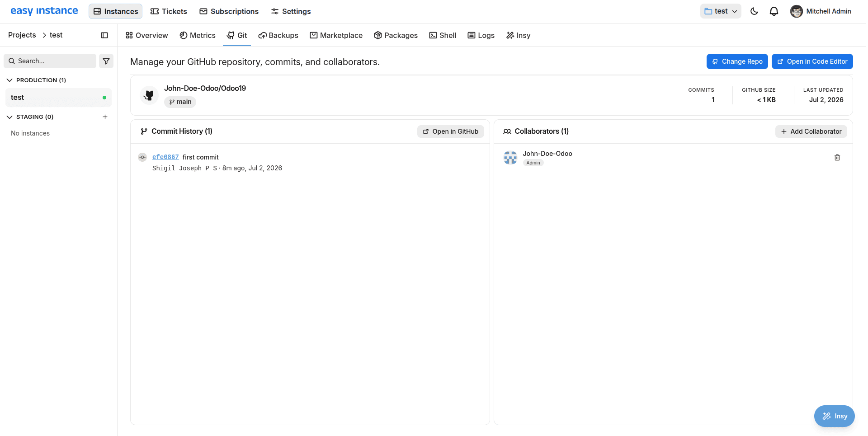Screen dimensions: 868x436
Task: Click the 'No instances' staging text
Action: pos(30,133)
